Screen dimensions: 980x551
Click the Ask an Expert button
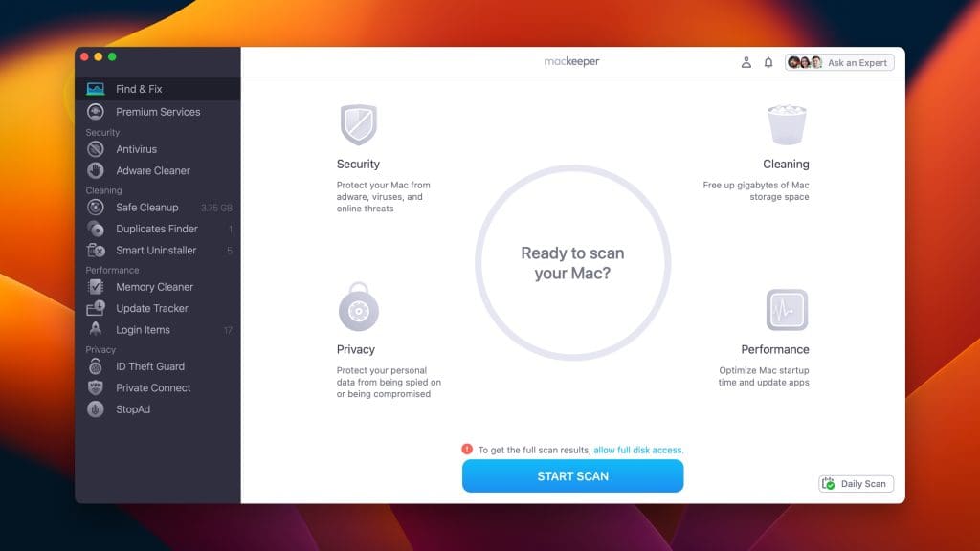[x=839, y=62]
